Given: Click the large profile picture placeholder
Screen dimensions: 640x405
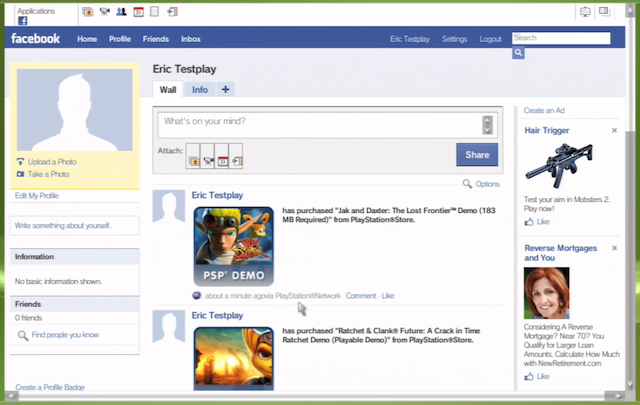Looking at the screenshot, I should tap(75, 110).
